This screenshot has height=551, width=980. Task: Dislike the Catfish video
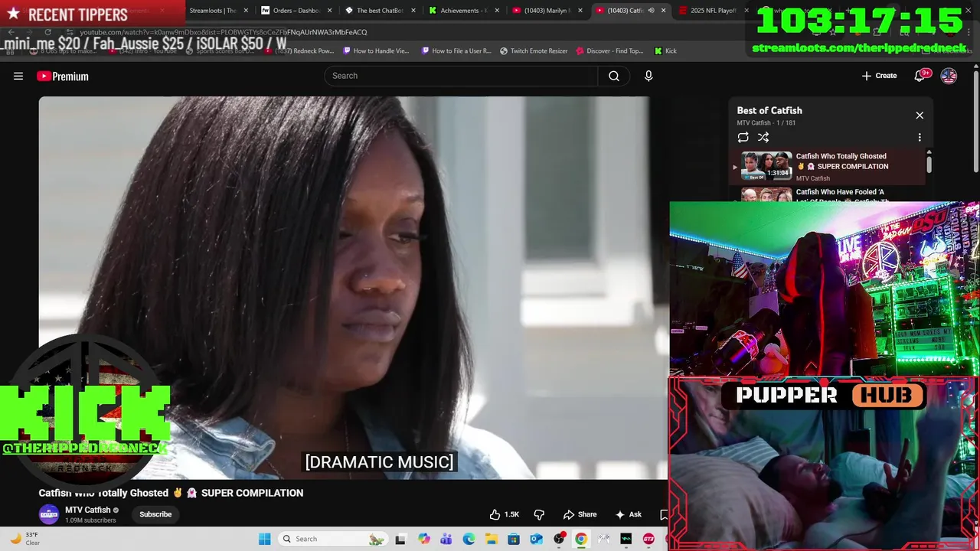(x=539, y=514)
